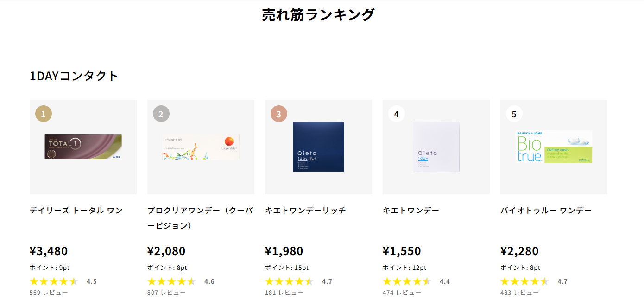The image size is (644, 307).
Task: Open the Proclear 1 day product image
Action: point(201,147)
